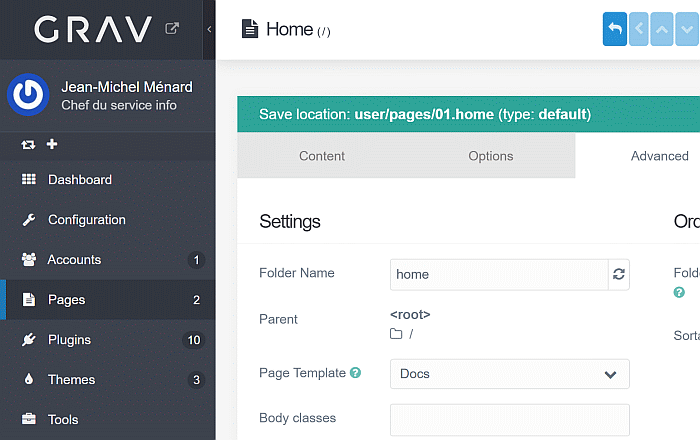700x440 pixels.
Task: Open Tools in the sidebar
Action: coord(63,420)
